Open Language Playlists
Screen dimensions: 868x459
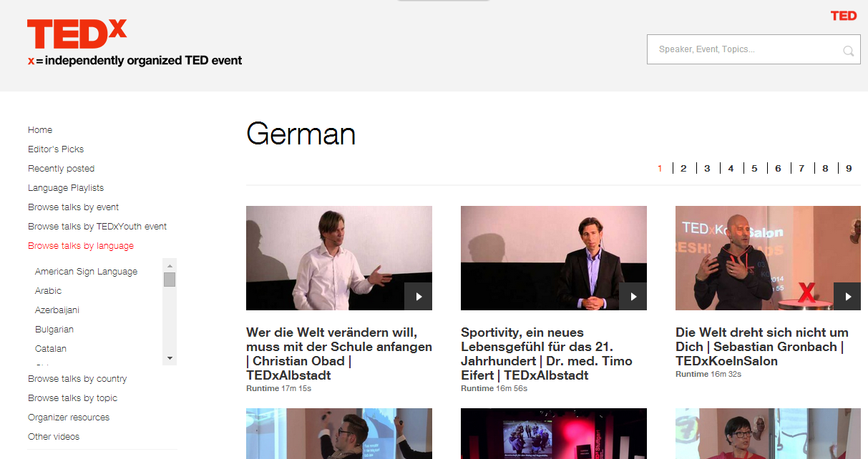pos(66,188)
